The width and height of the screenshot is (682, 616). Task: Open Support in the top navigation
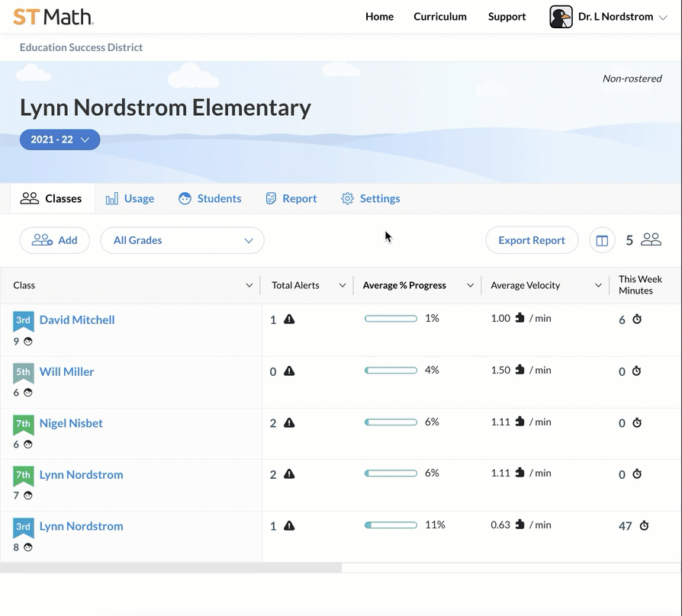tap(507, 17)
